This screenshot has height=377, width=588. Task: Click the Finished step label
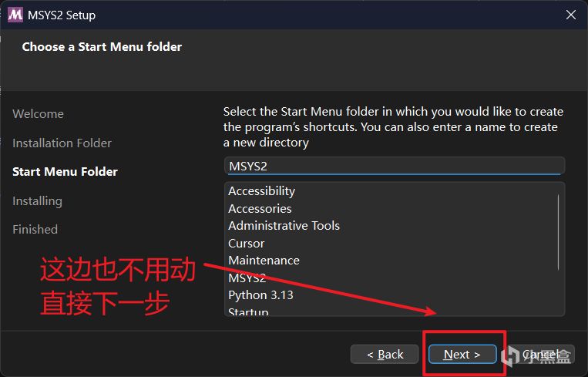35,230
